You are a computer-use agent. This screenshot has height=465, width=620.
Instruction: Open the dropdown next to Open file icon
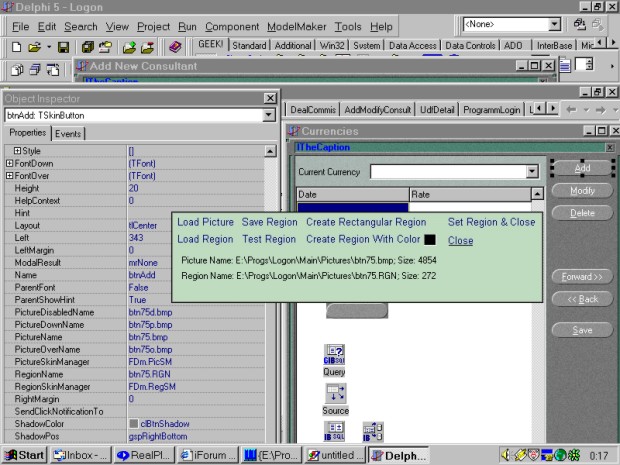click(x=49, y=47)
